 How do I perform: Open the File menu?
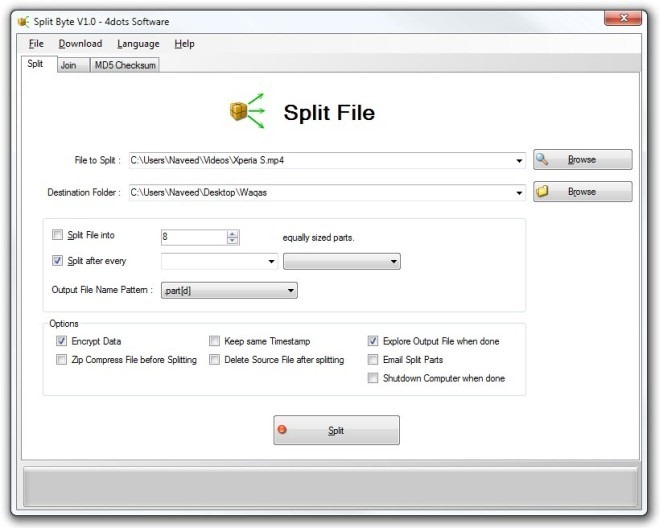36,44
